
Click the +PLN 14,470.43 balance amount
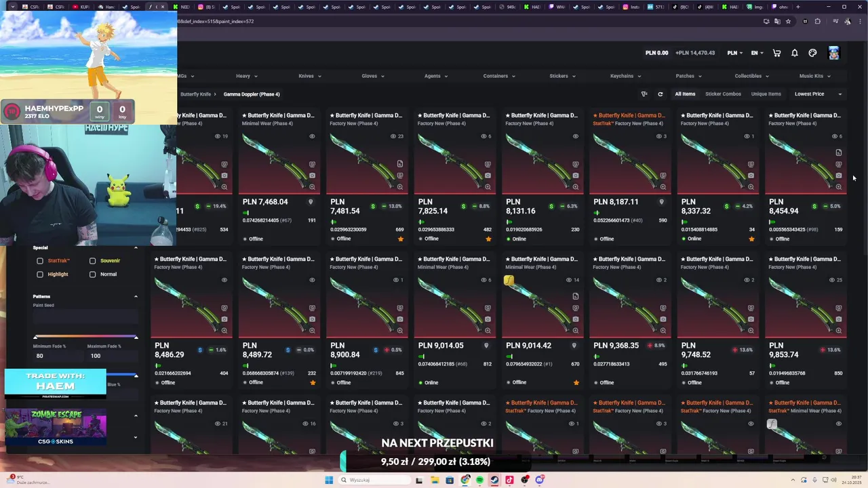695,53
